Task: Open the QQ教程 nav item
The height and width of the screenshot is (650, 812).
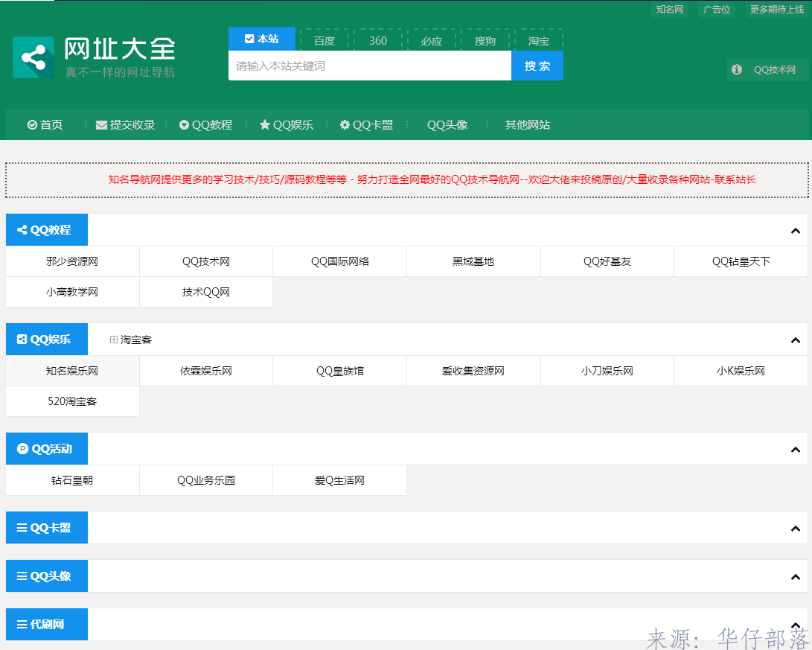Action: [x=206, y=125]
